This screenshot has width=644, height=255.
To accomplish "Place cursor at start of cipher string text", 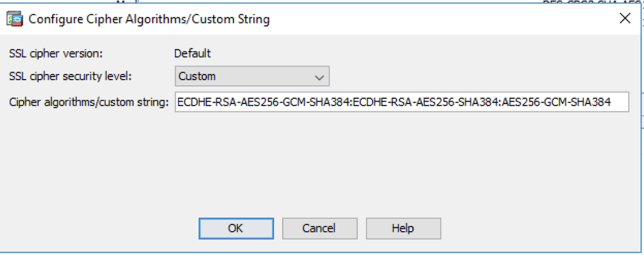I will (x=178, y=103).
